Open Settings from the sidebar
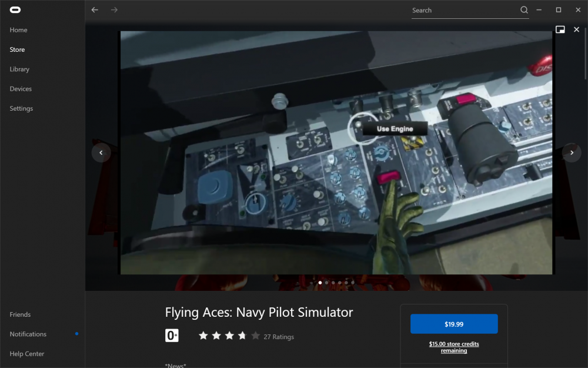The width and height of the screenshot is (588, 368). 21,108
